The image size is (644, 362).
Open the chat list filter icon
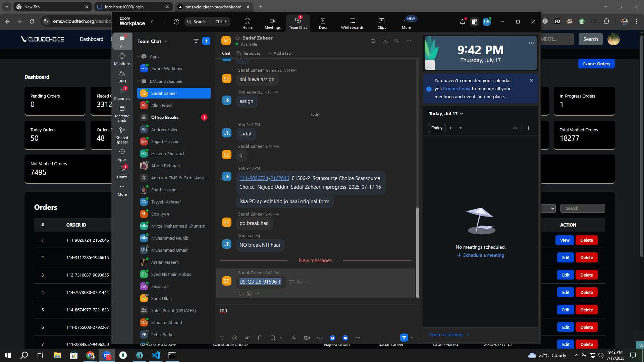pos(196,41)
